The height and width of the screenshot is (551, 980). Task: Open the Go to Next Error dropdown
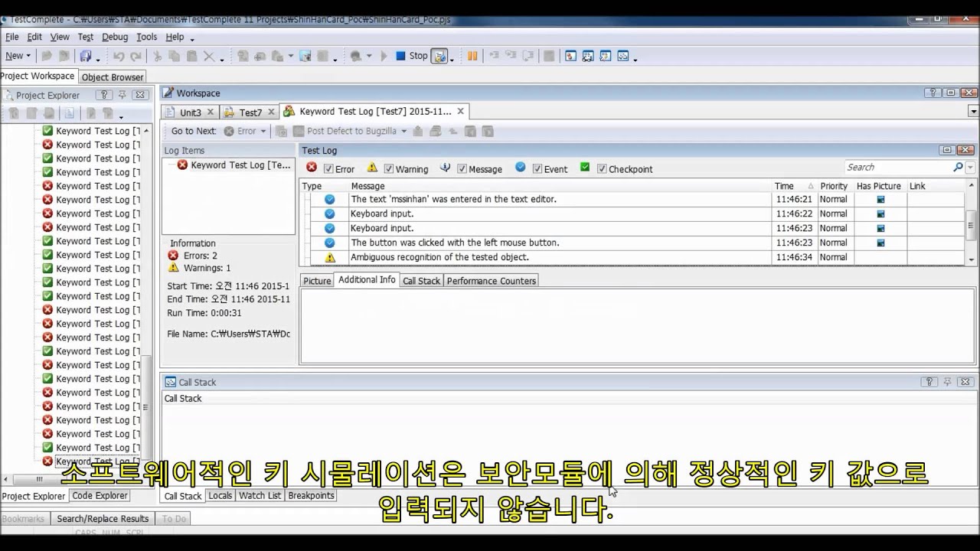[263, 132]
